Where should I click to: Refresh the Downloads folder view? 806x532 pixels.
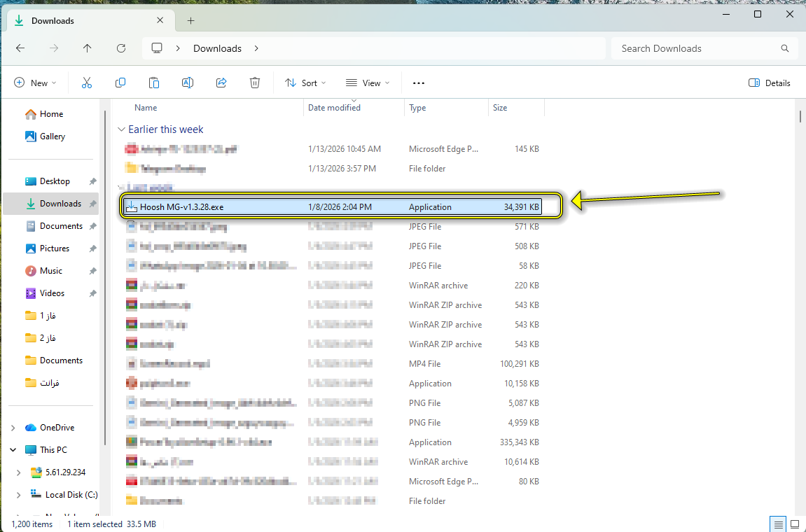121,48
